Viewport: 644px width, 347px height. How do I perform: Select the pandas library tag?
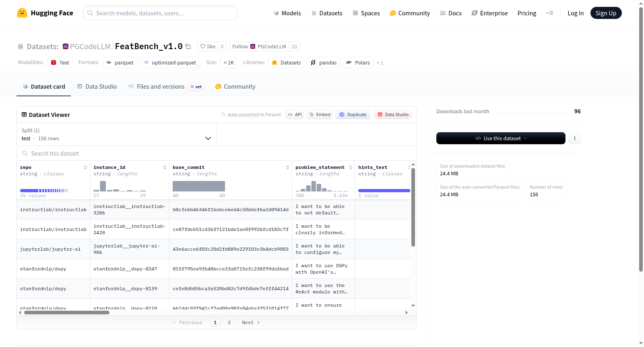click(324, 62)
